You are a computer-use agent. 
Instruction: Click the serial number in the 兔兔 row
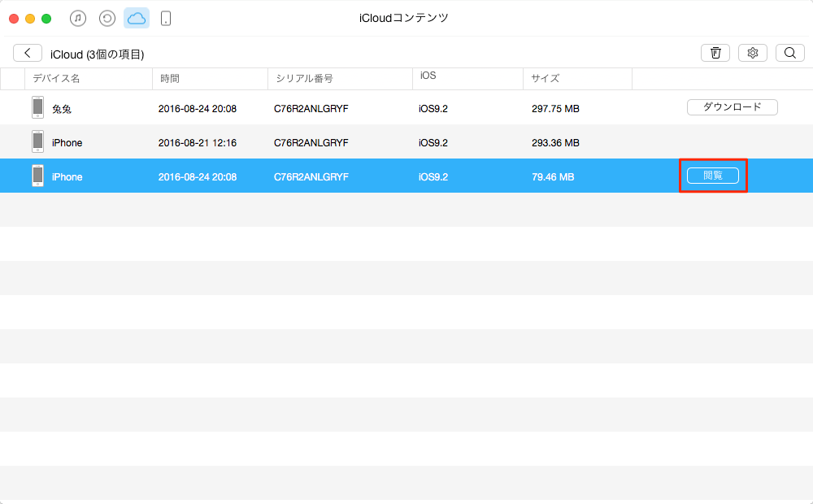[311, 109]
